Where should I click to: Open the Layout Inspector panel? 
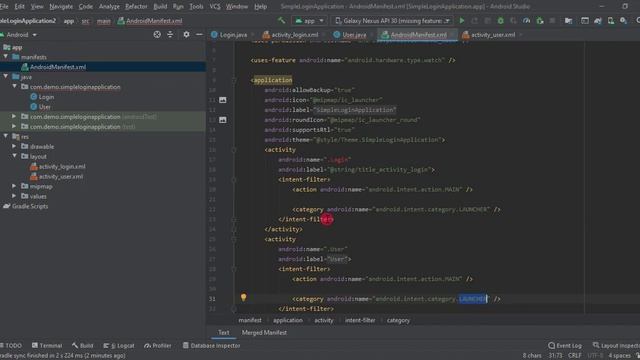click(x=616, y=345)
